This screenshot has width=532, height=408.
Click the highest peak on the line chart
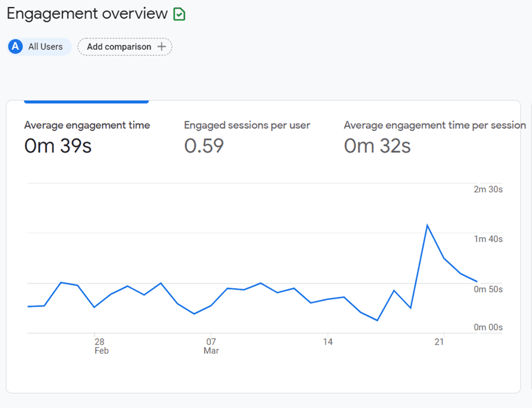click(x=427, y=225)
